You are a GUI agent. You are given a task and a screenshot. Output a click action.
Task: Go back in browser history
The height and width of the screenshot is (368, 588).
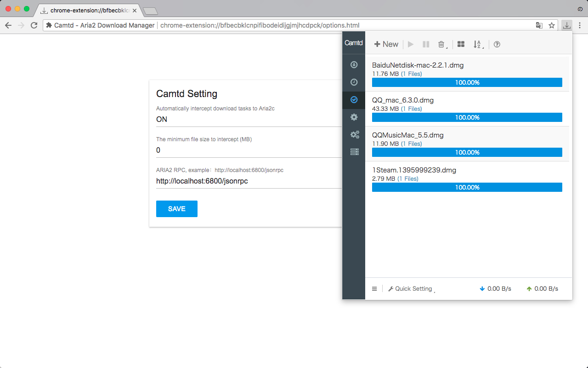8,25
